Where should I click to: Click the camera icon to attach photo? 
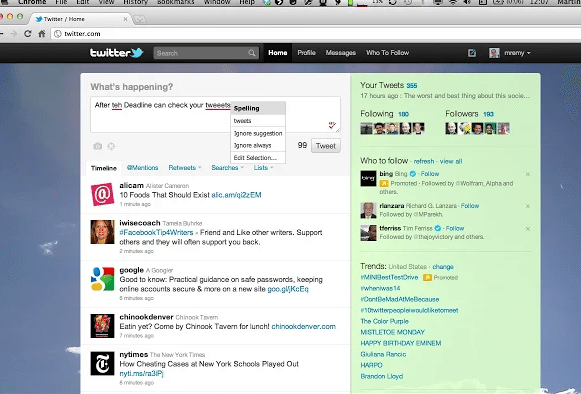tap(97, 146)
